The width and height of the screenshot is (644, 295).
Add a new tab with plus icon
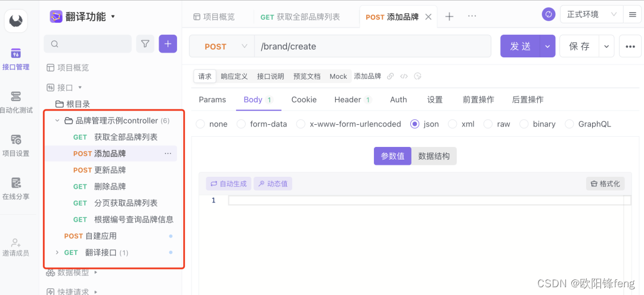pyautogui.click(x=450, y=17)
